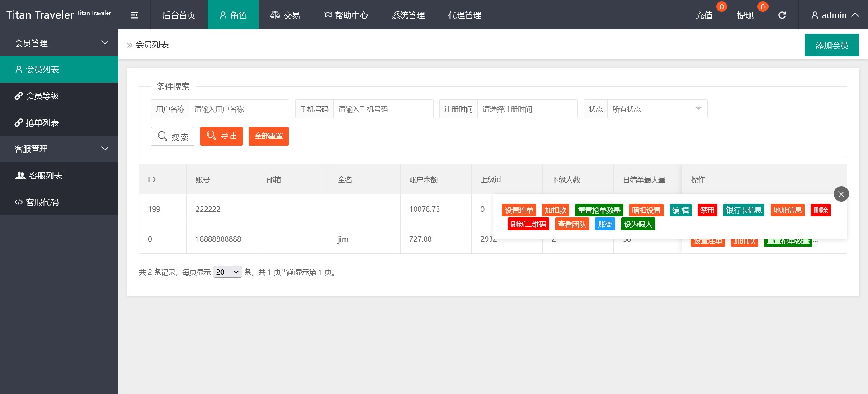Image resolution: width=868 pixels, height=394 pixels.
Task: Close the action buttons popup
Action: pyautogui.click(x=841, y=194)
